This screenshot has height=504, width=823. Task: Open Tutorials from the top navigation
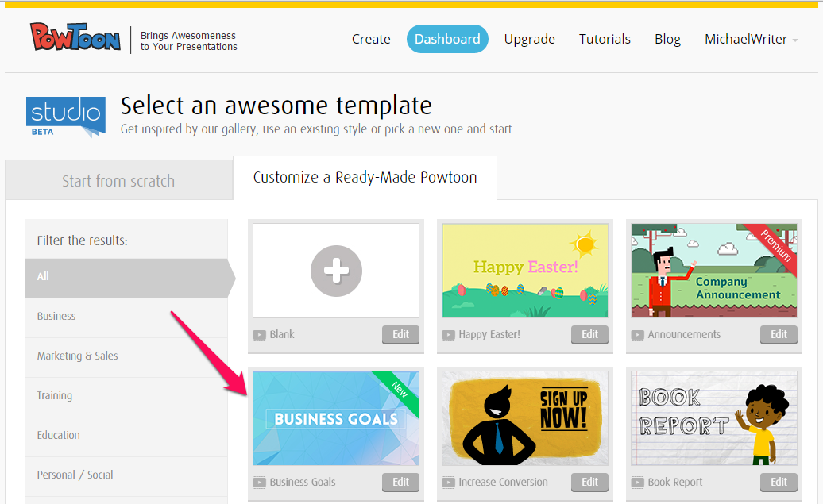[605, 39]
